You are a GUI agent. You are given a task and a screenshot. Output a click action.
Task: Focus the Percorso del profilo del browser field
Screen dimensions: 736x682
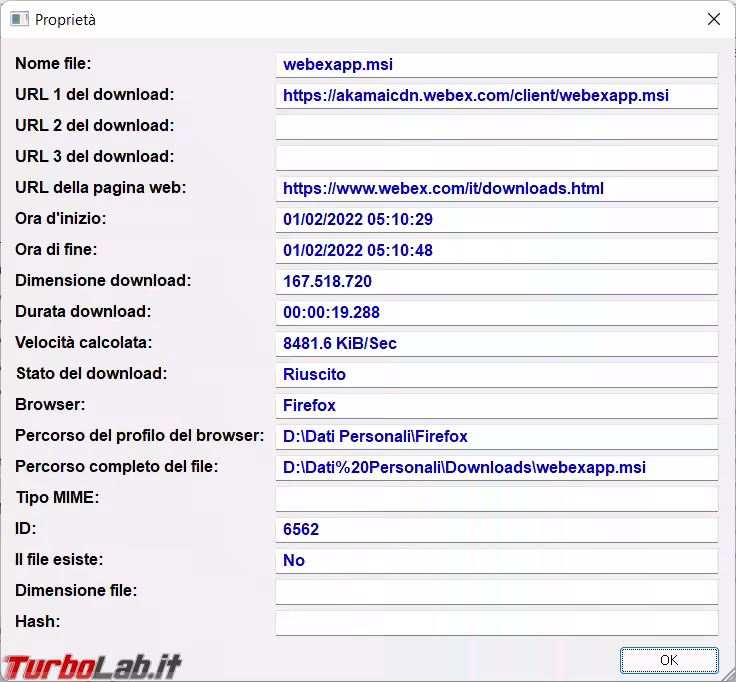(x=496, y=437)
